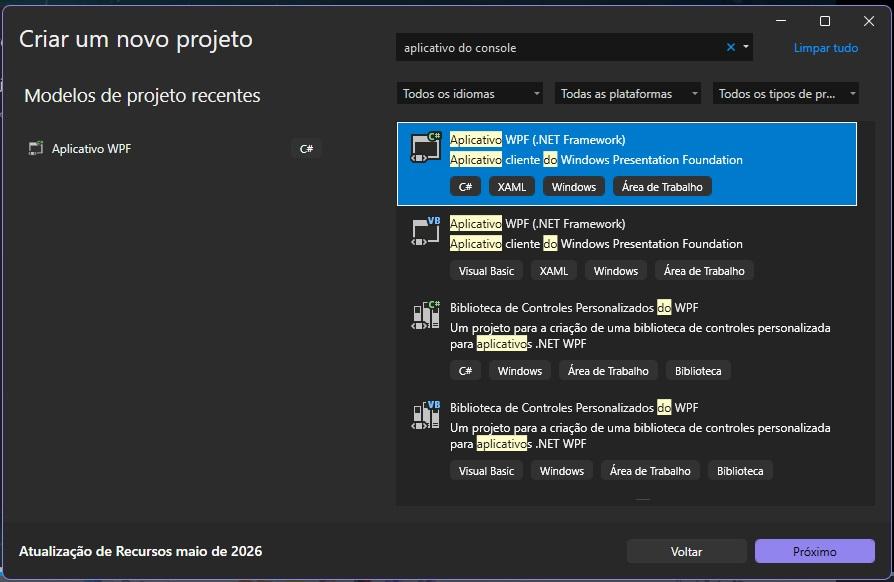
Task: Click the C# tag on the selected WPF app
Action: pyautogui.click(x=465, y=186)
